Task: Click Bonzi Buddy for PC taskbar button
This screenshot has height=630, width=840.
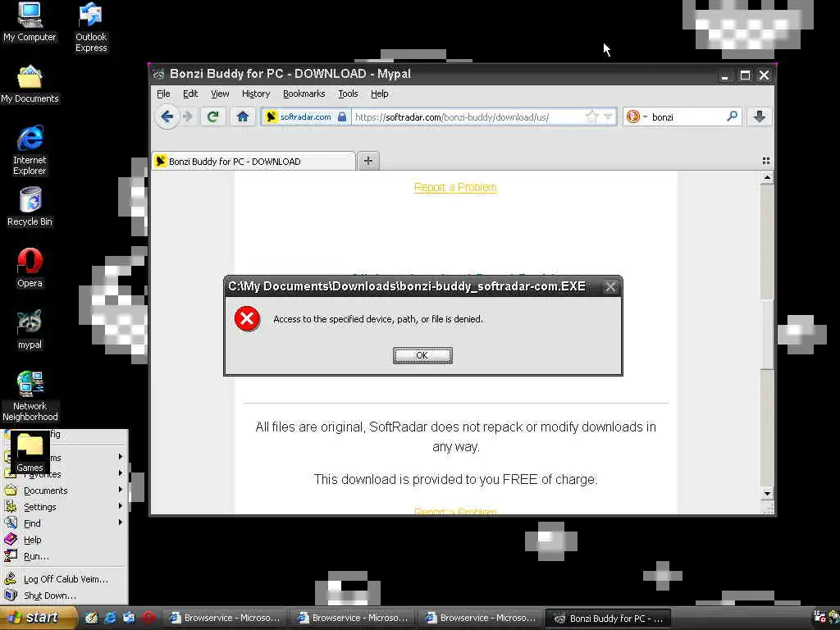Action: [x=609, y=619]
